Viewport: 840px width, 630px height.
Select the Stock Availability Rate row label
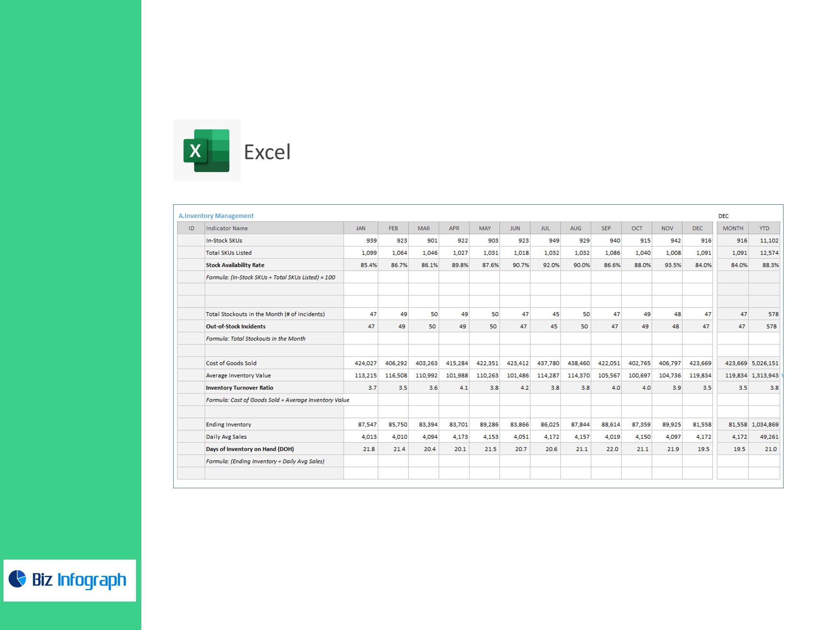pyautogui.click(x=235, y=265)
